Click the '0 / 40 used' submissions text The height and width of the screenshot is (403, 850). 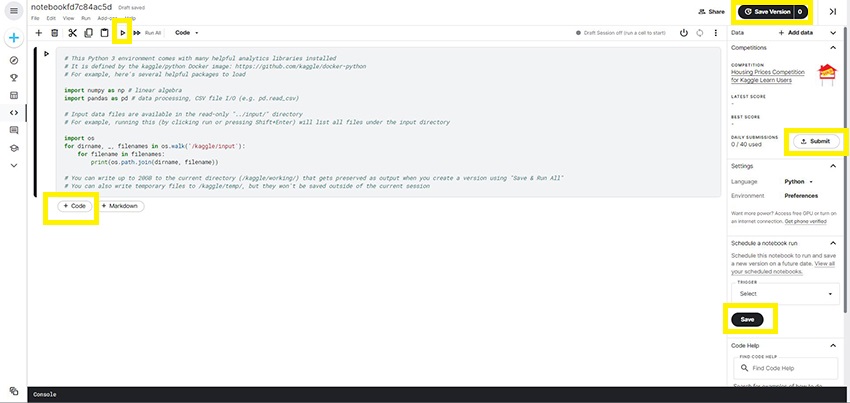746,145
